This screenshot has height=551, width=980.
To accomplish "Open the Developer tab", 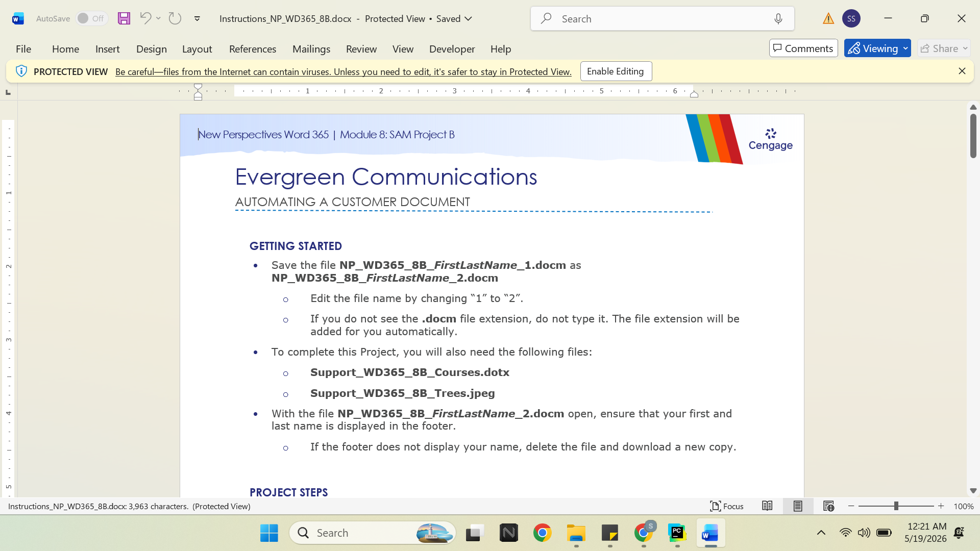I will coord(452,49).
